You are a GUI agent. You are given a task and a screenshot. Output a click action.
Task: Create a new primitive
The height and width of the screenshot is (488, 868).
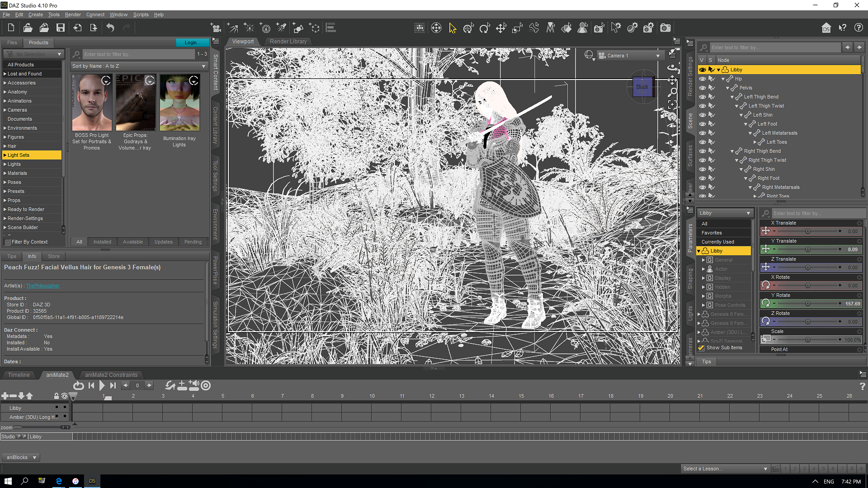pyautogui.click(x=298, y=28)
